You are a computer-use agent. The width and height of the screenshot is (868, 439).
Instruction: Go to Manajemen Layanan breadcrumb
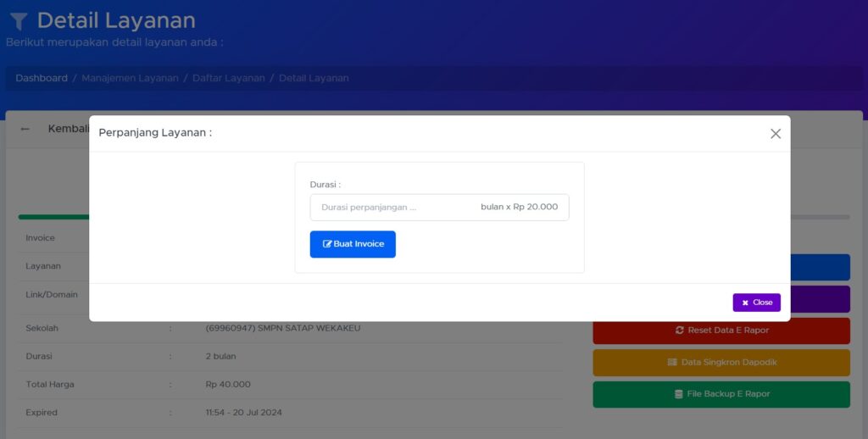pos(130,78)
